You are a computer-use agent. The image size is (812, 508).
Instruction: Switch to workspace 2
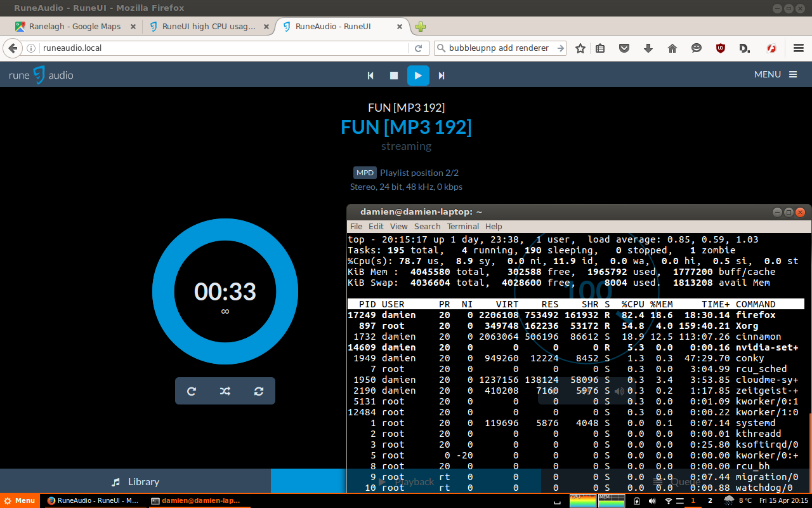(x=710, y=500)
